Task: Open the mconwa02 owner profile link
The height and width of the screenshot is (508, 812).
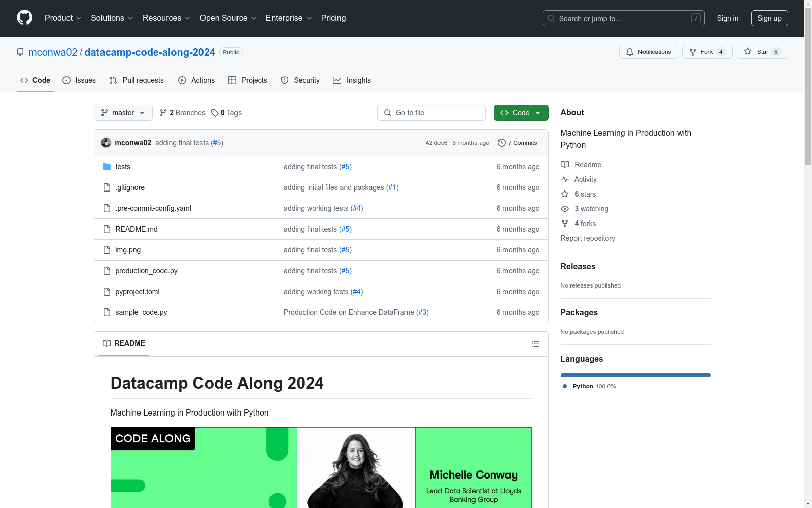Action: coord(53,52)
